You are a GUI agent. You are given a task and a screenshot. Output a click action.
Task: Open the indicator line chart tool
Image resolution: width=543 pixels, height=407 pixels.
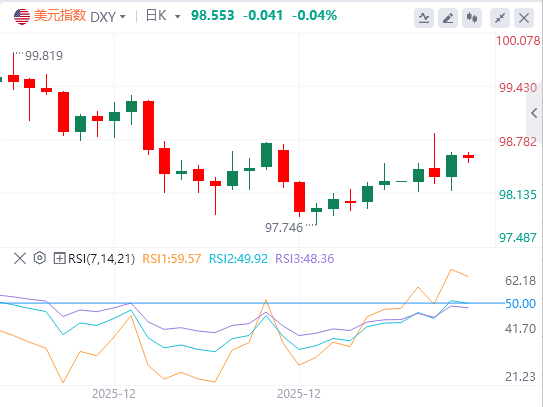coord(424,18)
